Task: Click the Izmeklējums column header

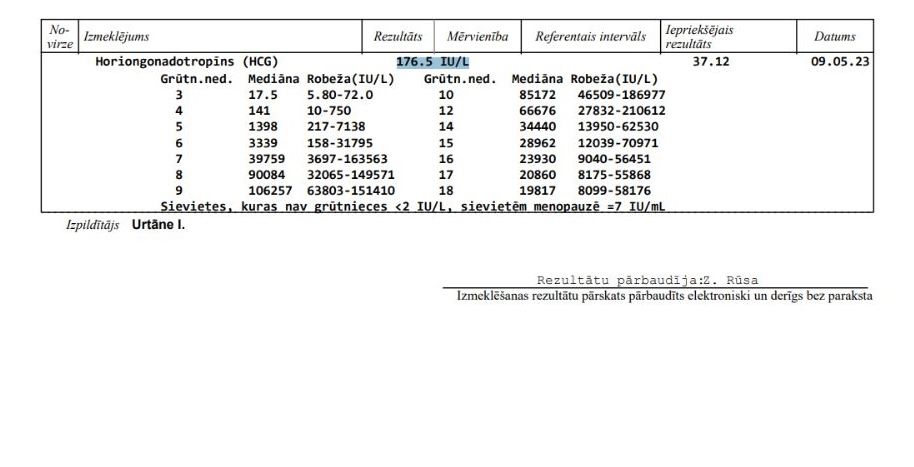Action: [116, 37]
